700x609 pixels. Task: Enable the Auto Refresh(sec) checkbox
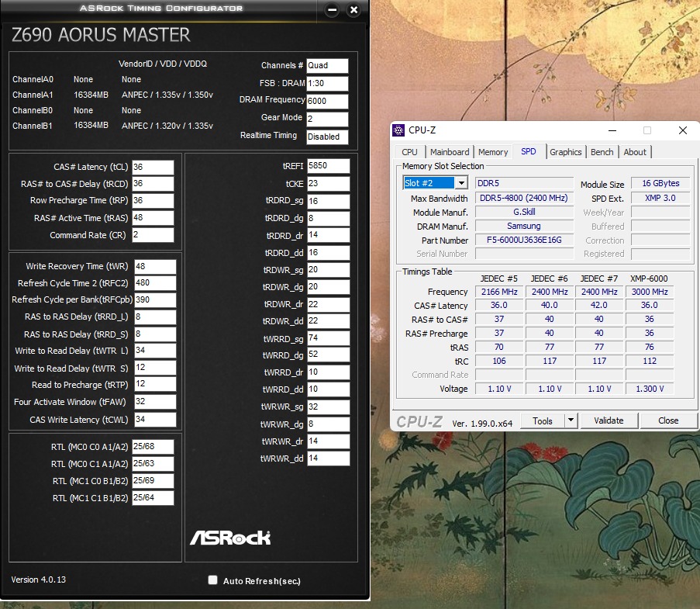click(213, 580)
